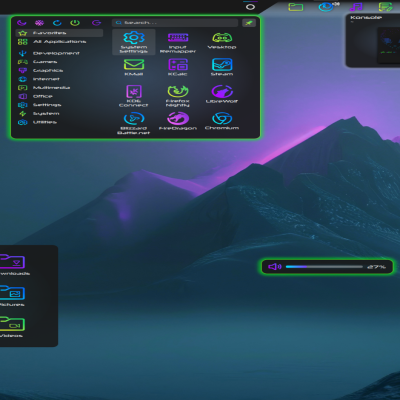Launch KCalc calculator

click(x=178, y=67)
